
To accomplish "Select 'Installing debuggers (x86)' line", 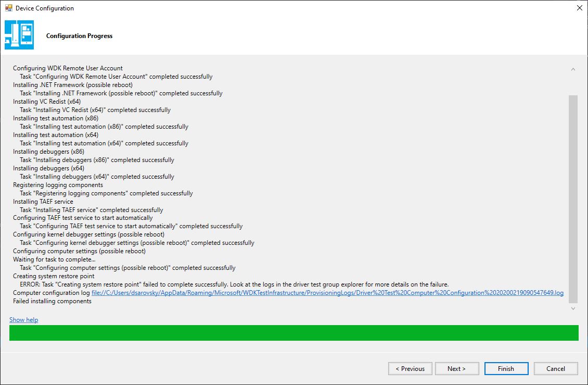I will (x=49, y=152).
